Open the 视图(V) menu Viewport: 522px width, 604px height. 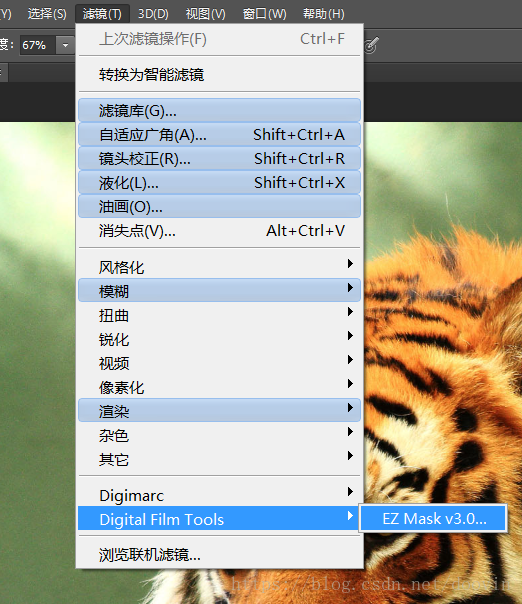coord(205,14)
